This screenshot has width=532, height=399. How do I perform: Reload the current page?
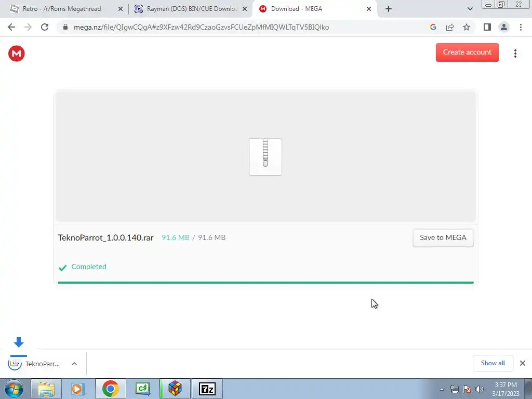[45, 27]
